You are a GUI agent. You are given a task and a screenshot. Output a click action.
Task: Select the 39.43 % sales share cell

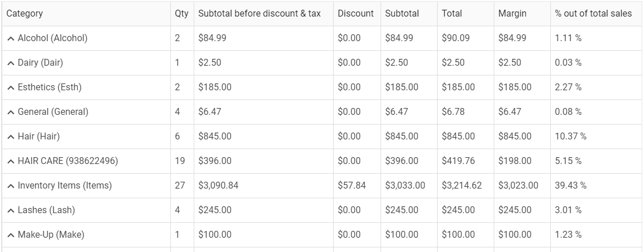570,186
